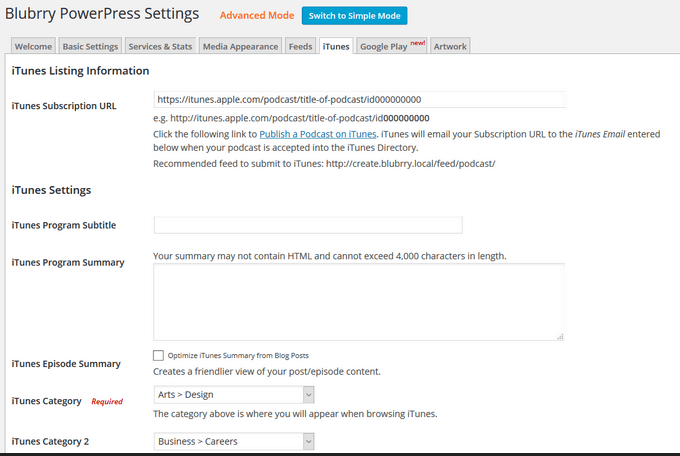
Task: Click the arrow beside Arts > Design
Action: coord(308,394)
